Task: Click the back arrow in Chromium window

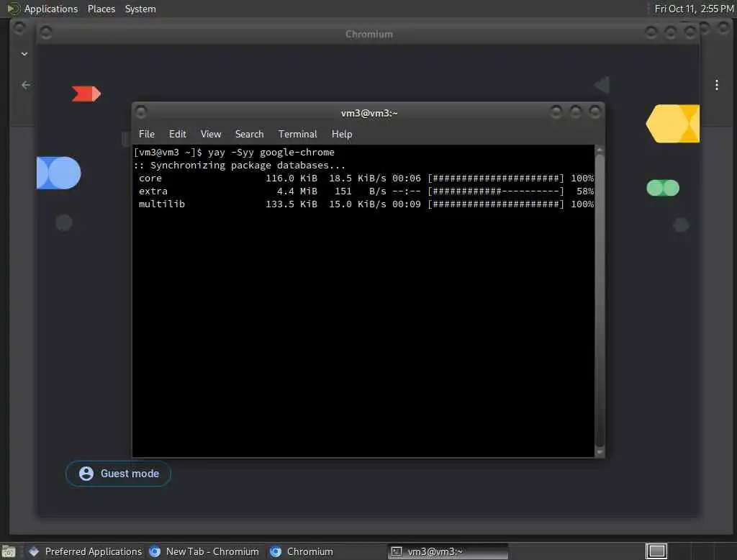Action: coord(26,85)
